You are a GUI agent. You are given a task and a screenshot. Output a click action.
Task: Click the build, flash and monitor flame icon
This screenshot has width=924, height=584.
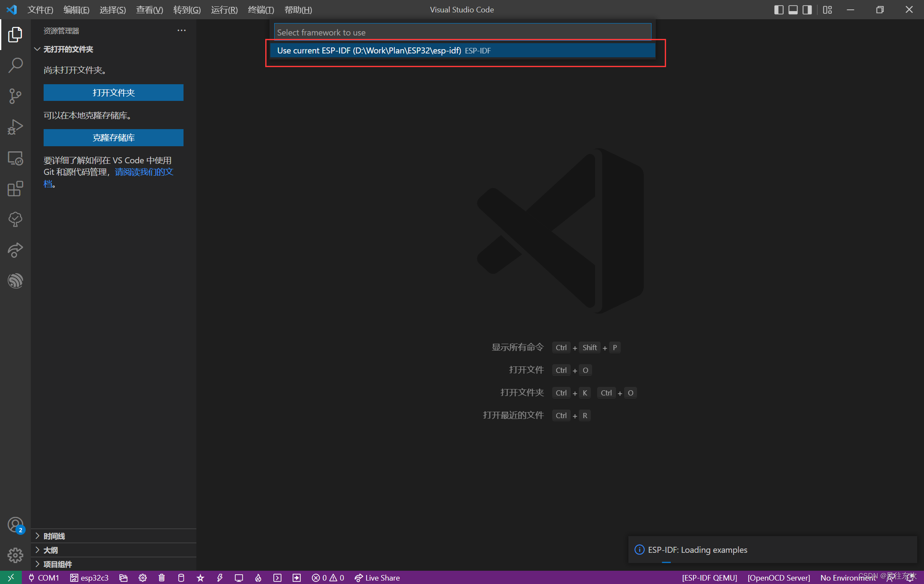(258, 578)
